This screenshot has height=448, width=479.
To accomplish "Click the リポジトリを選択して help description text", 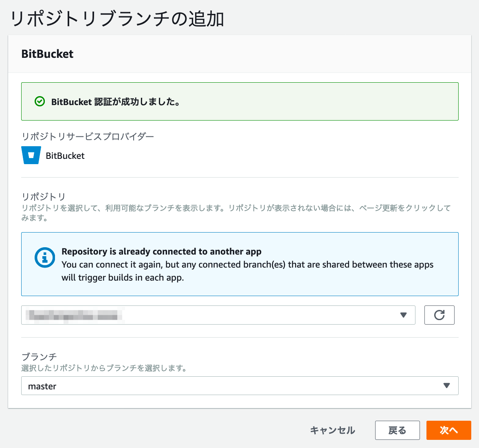I will click(236, 213).
